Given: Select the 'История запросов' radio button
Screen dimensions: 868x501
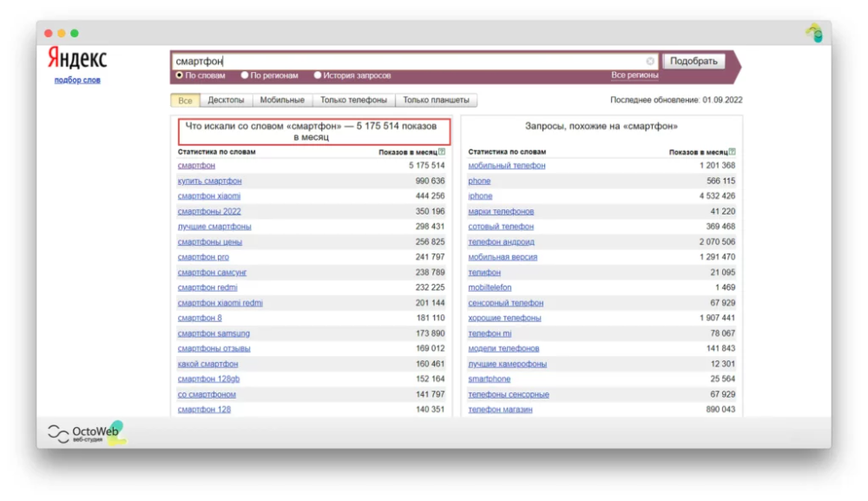Looking at the screenshot, I should click(318, 76).
